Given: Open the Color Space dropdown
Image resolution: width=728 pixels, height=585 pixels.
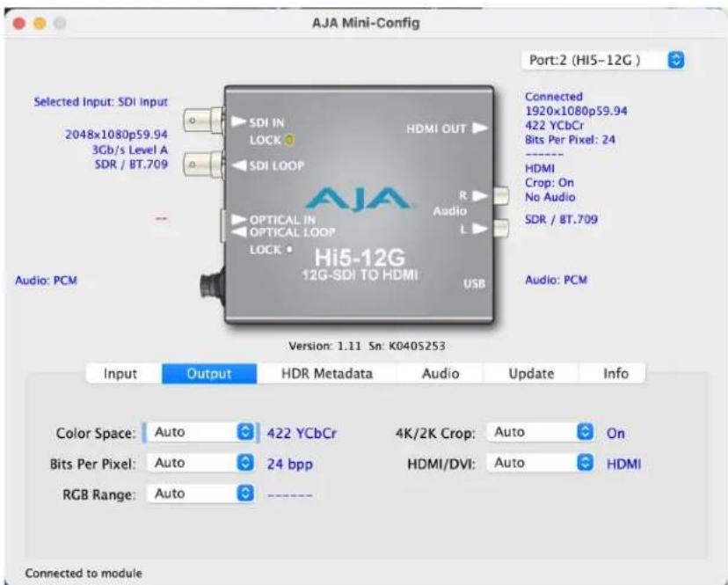Looking at the screenshot, I should coord(200,432).
